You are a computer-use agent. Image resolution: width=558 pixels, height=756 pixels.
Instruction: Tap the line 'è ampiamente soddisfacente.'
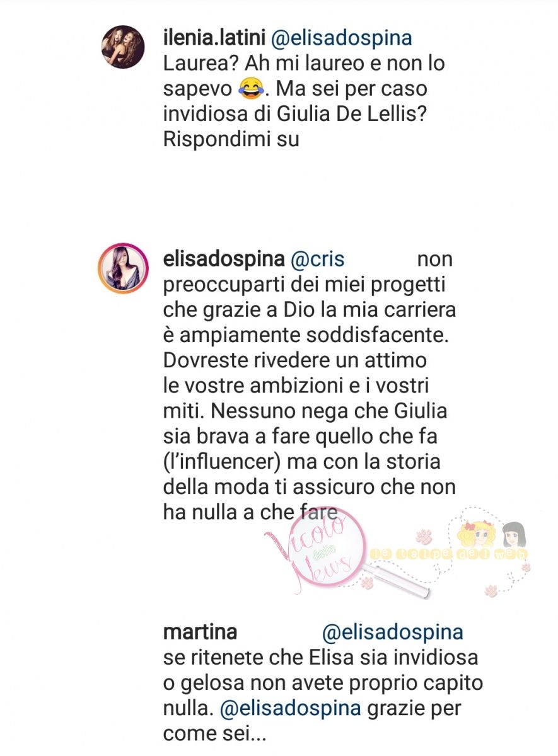pos(306,336)
